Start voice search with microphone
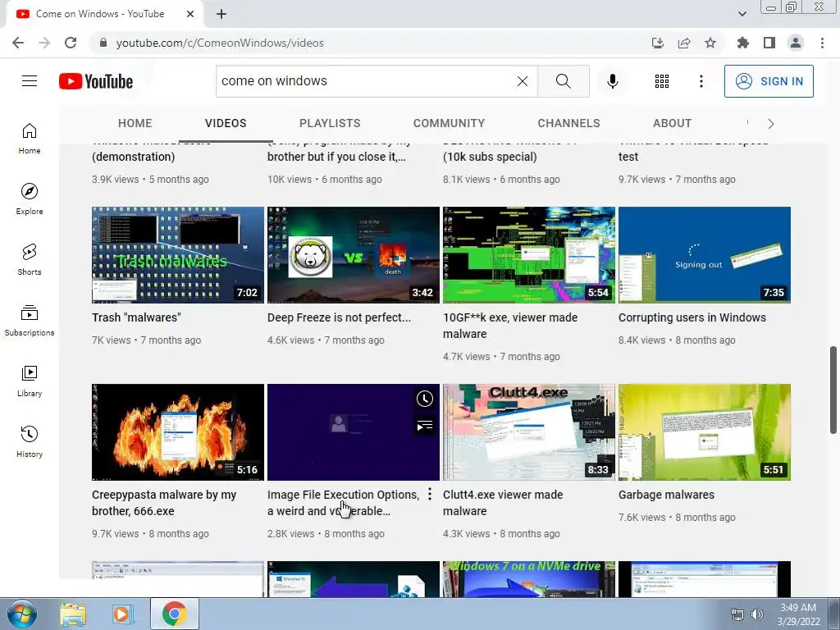Image resolution: width=840 pixels, height=630 pixels. click(612, 81)
